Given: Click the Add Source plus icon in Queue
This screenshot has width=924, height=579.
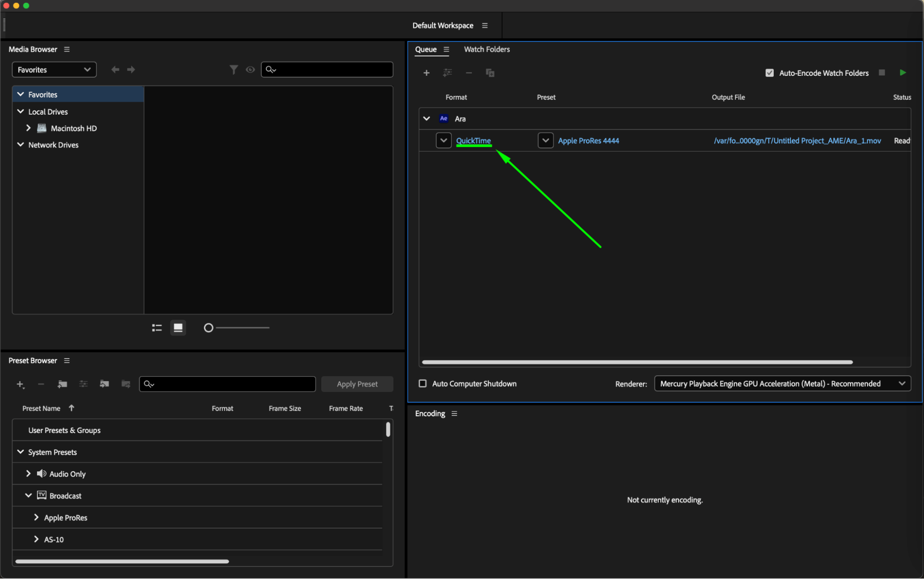Looking at the screenshot, I should pos(426,73).
